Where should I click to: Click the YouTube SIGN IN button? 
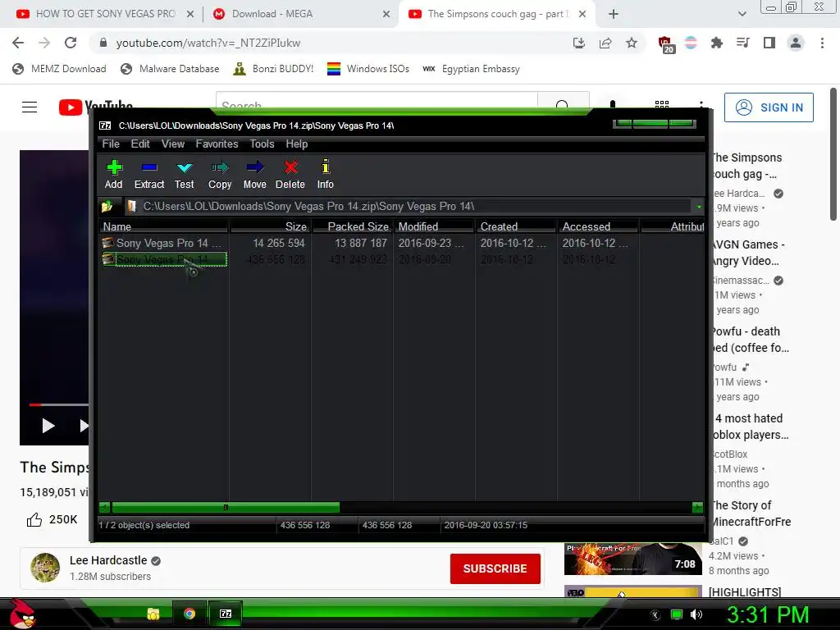coord(769,107)
